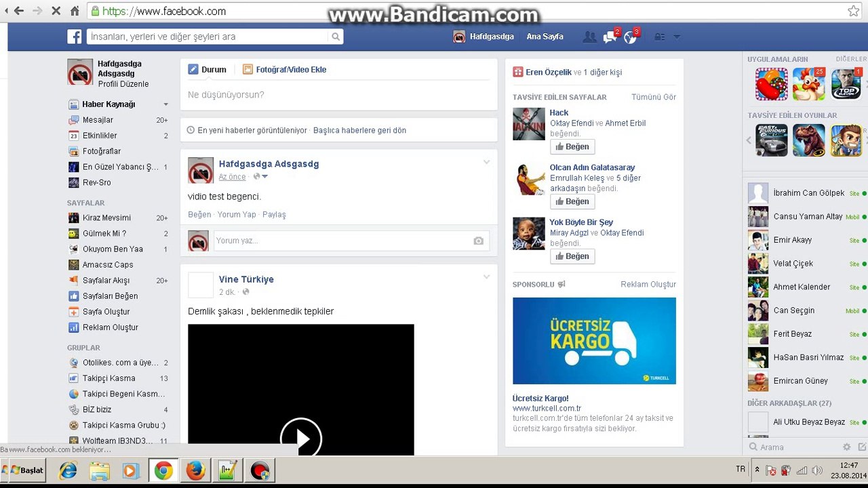Click Paylaş on Hafdgasdga post
868x488 pixels.
click(274, 214)
